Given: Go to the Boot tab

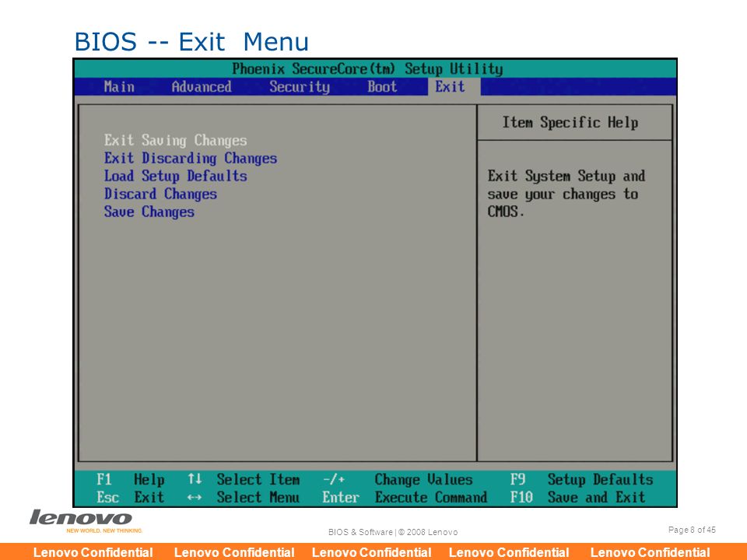Looking at the screenshot, I should (x=382, y=86).
